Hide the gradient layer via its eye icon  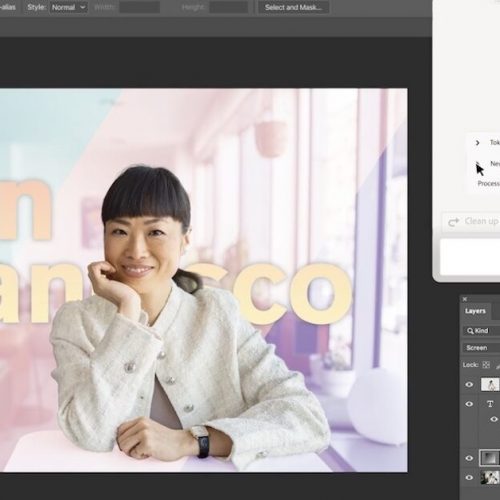click(x=469, y=458)
